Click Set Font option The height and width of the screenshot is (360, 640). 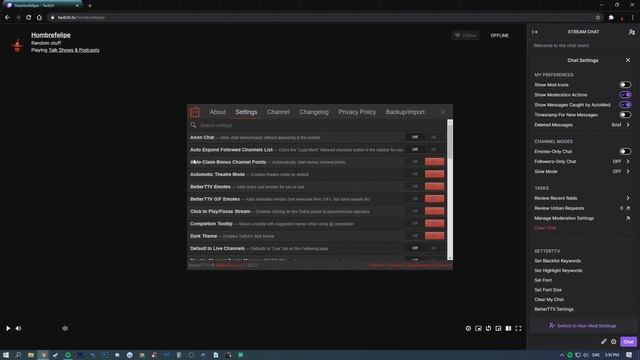click(x=543, y=280)
